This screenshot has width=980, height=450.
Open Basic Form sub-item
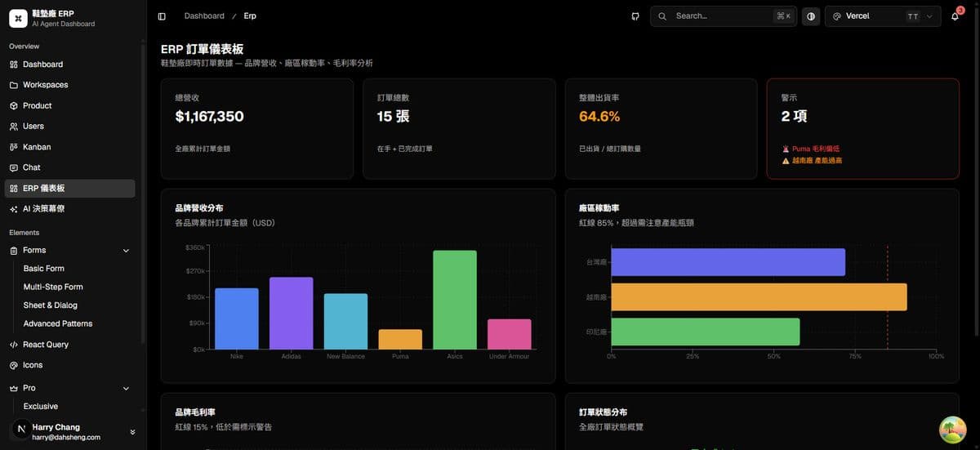click(44, 269)
